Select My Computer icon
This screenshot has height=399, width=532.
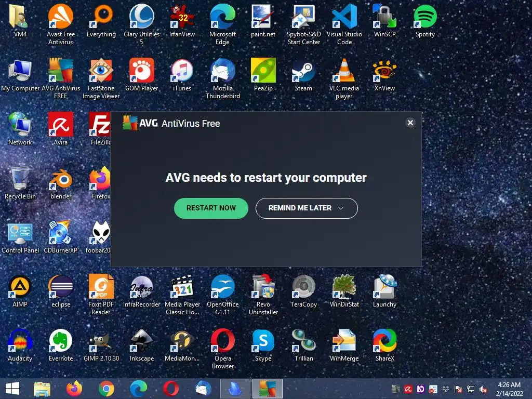point(20,75)
